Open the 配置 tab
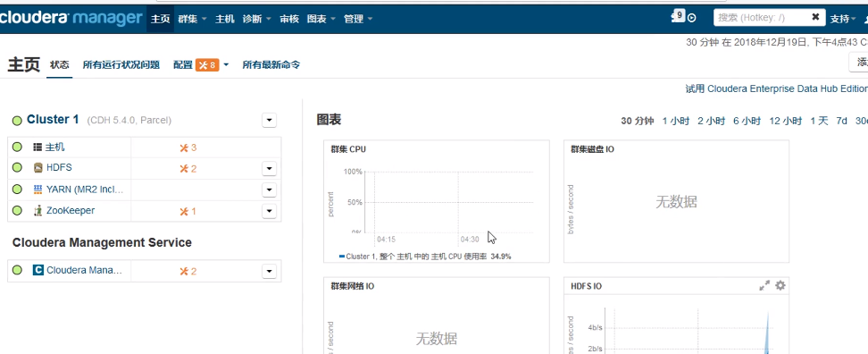Viewport: 868px width, 354px height. [x=183, y=65]
